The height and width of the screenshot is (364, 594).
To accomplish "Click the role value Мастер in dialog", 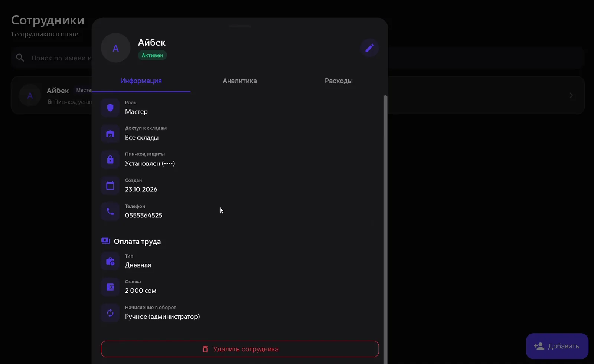I will point(136,111).
